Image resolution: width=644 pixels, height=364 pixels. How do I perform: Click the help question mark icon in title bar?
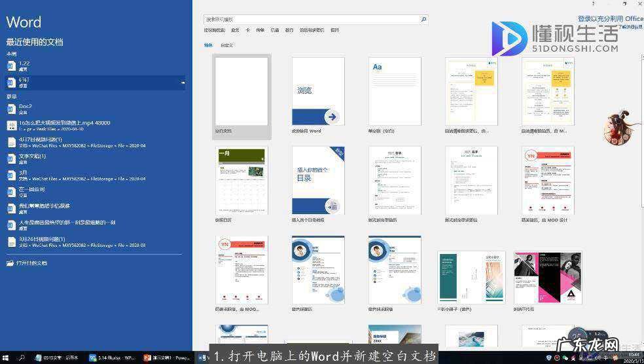tap(593, 4)
